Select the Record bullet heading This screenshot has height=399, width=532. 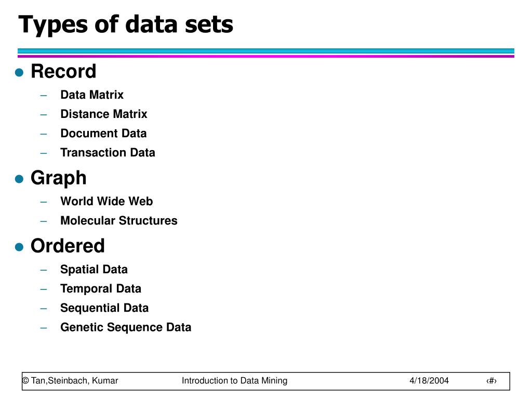pyautogui.click(x=63, y=71)
